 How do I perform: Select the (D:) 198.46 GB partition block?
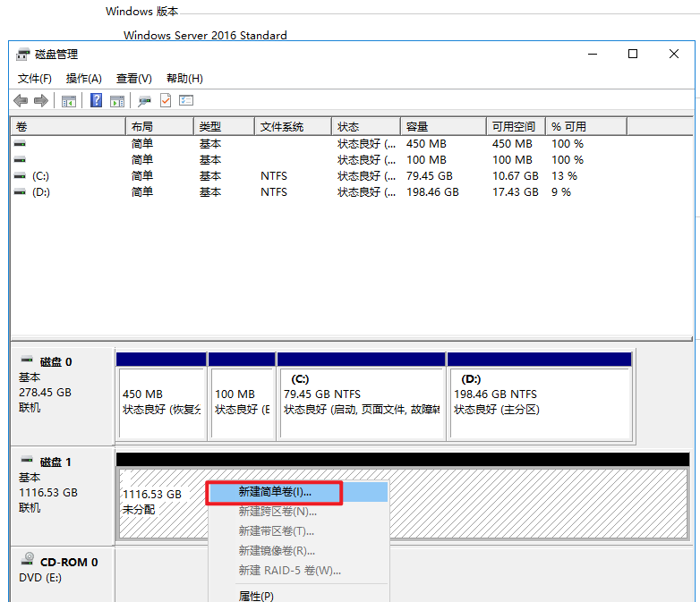[539, 402]
